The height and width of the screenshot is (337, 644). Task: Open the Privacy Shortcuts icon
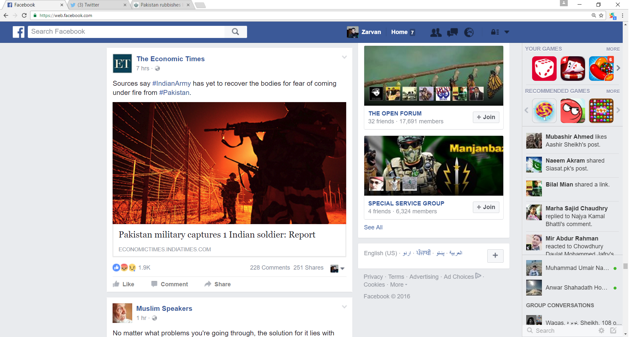(x=495, y=32)
